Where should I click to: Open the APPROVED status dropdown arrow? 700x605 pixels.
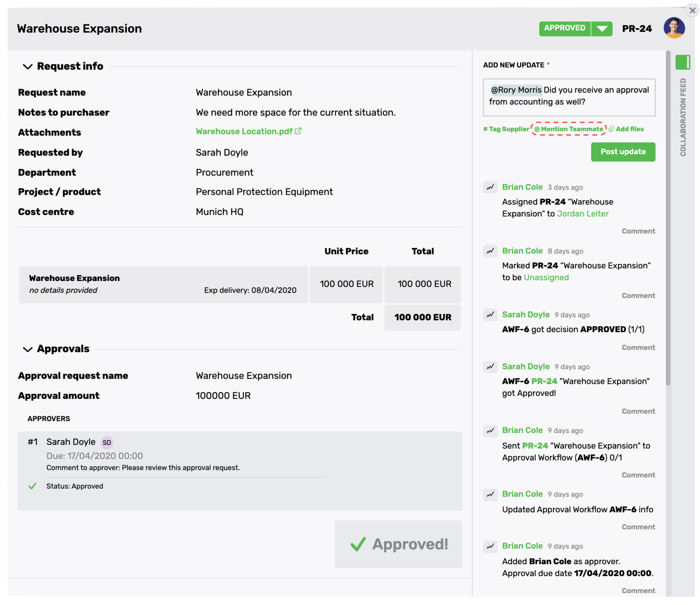tap(602, 29)
